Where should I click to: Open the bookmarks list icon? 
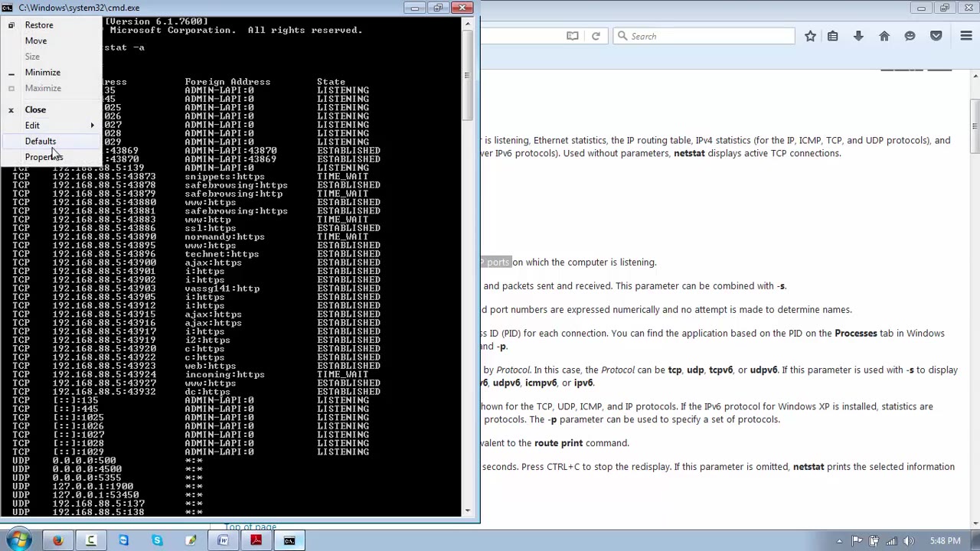[833, 36]
